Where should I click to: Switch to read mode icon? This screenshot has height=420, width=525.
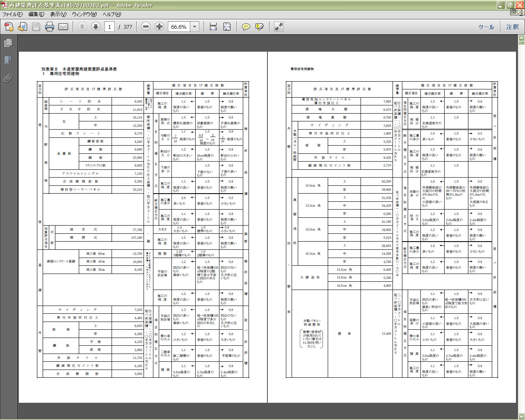pyautogui.click(x=279, y=27)
